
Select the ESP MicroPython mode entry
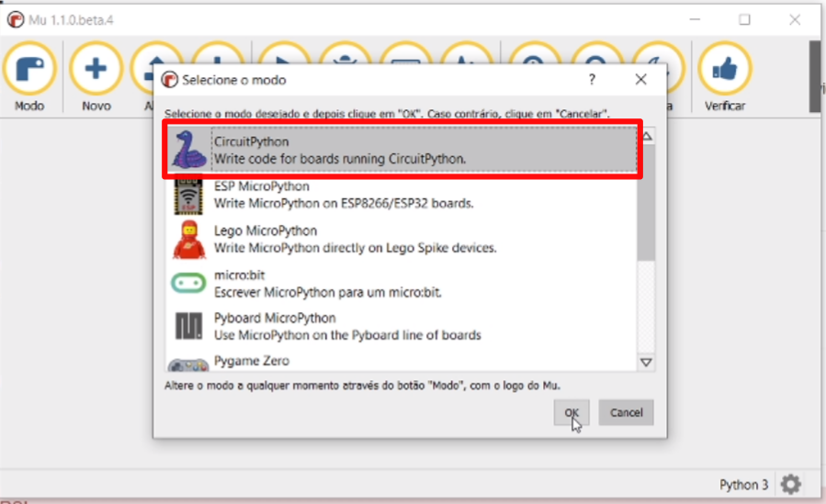click(402, 196)
